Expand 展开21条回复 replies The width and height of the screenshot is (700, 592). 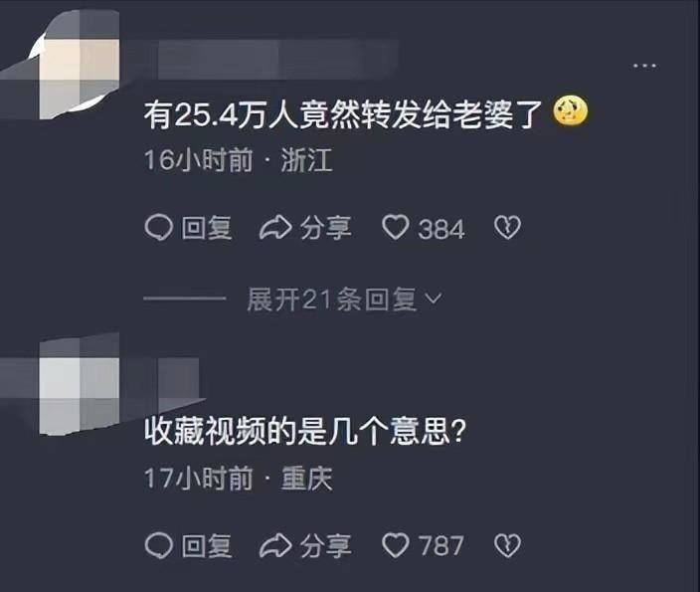[344, 298]
